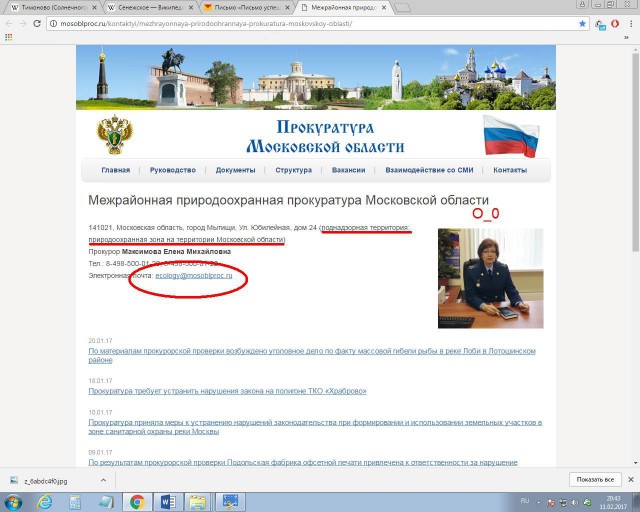The image size is (640, 512).
Task: Open the Руководство menu item
Action: 173,170
